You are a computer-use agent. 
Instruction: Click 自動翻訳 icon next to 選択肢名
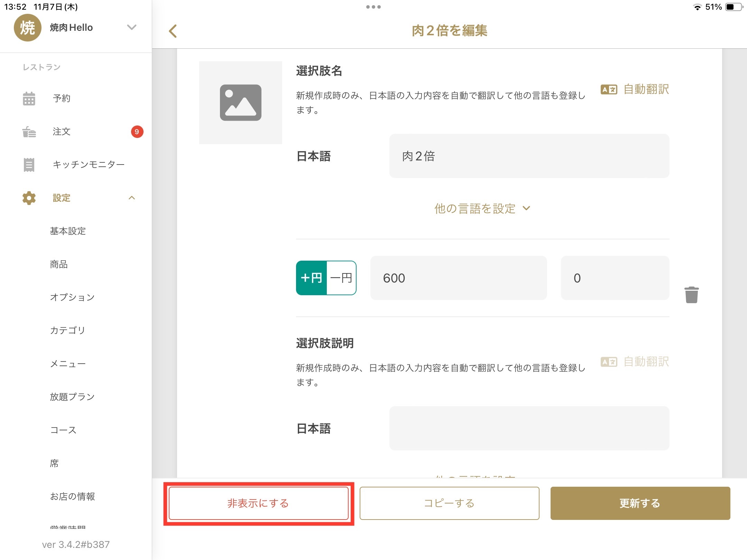(609, 90)
